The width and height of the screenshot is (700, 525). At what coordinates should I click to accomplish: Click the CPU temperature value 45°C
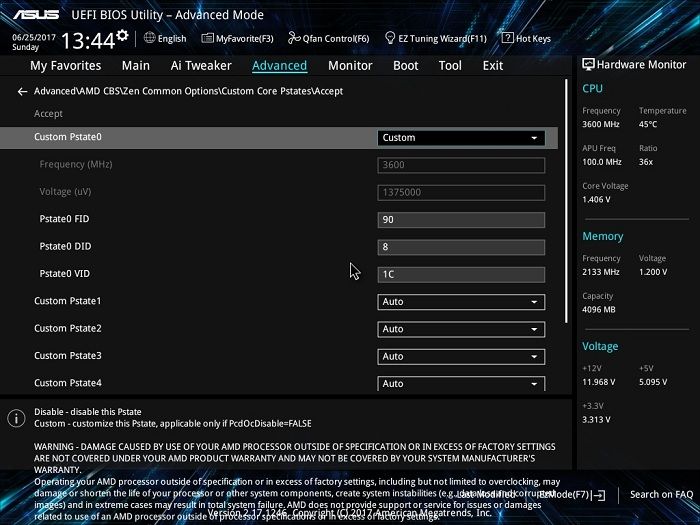point(648,125)
